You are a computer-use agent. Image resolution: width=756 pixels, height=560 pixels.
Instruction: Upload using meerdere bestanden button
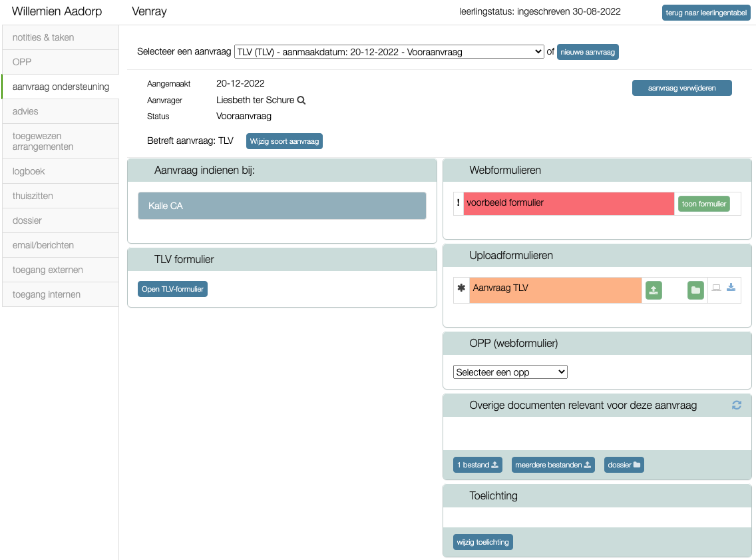tap(552, 465)
